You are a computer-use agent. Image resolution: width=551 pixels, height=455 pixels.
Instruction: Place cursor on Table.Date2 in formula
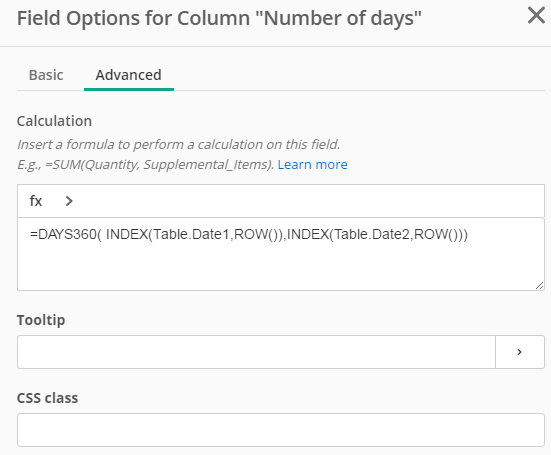click(372, 234)
